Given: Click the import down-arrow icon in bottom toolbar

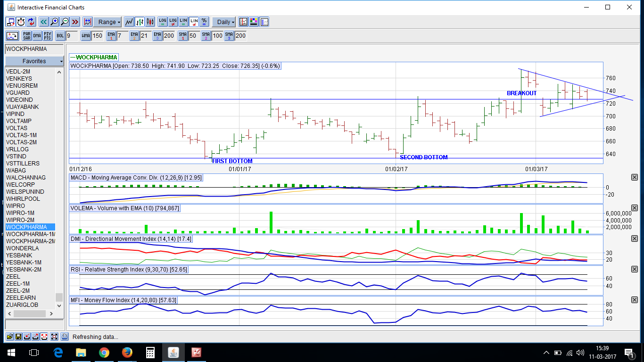Looking at the screenshot, I should pos(27,337).
